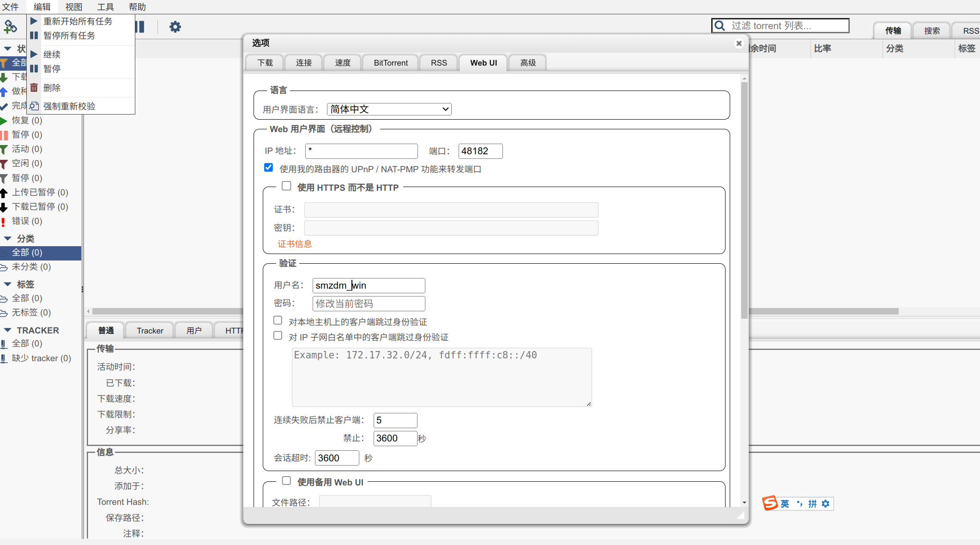The image size is (980, 545).
Task: Switch to the BitTorrent options tab
Action: [390, 63]
